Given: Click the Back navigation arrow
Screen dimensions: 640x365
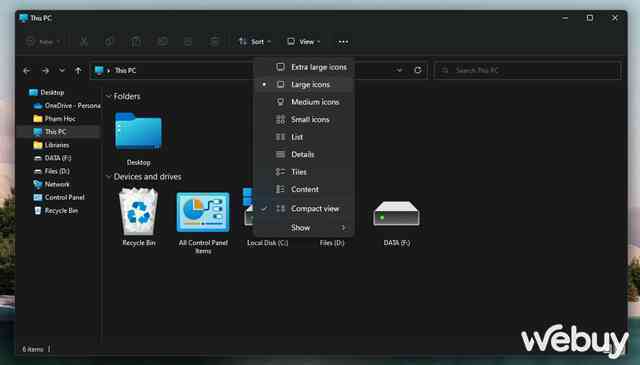Looking at the screenshot, I should [x=27, y=71].
